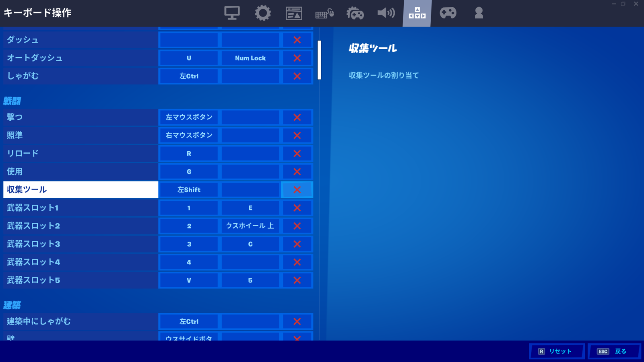
Task: Select the 武器スロット2 row label
Action: coord(80,226)
